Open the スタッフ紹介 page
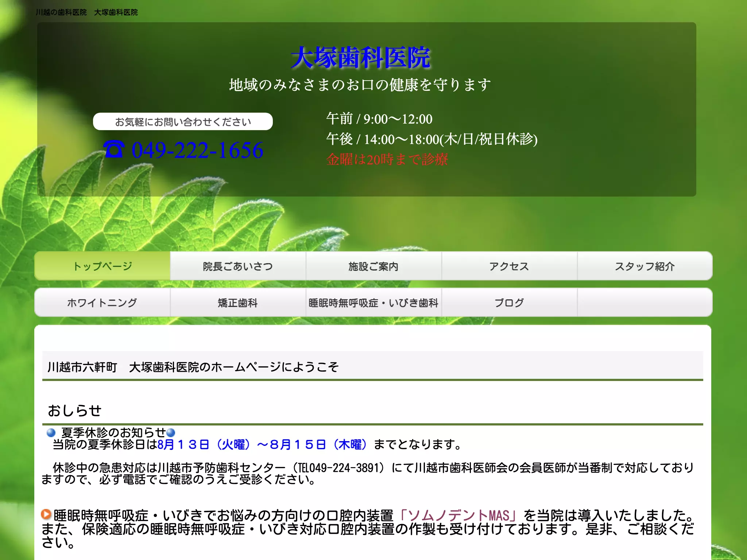The height and width of the screenshot is (560, 747). click(x=645, y=266)
